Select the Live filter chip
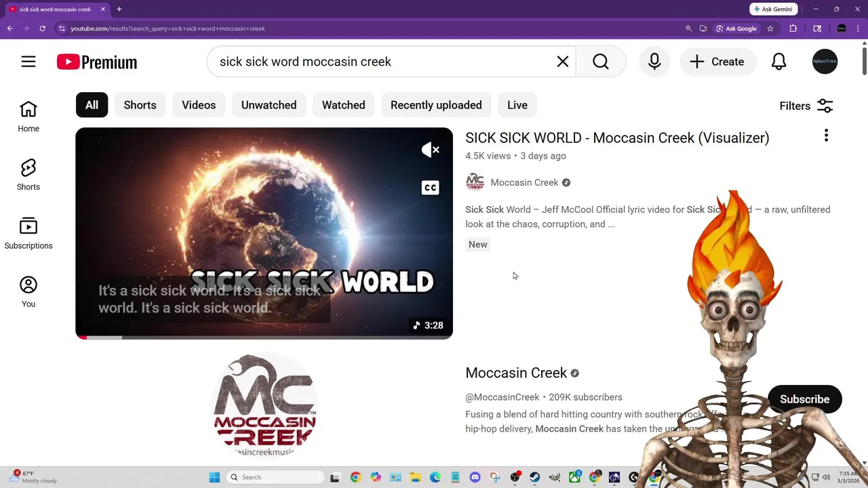This screenshot has height=488, width=868. point(517,105)
